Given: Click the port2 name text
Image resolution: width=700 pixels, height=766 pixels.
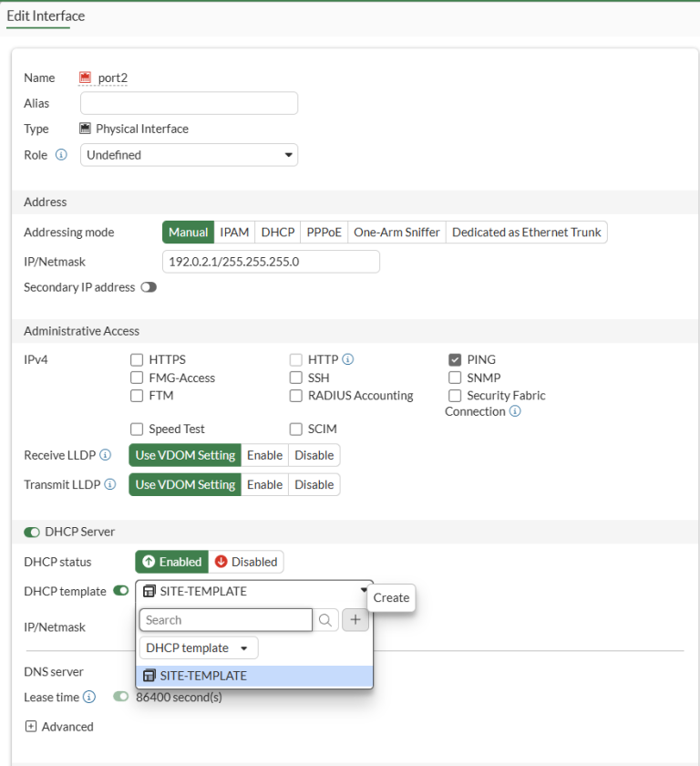Looking at the screenshot, I should (113, 78).
